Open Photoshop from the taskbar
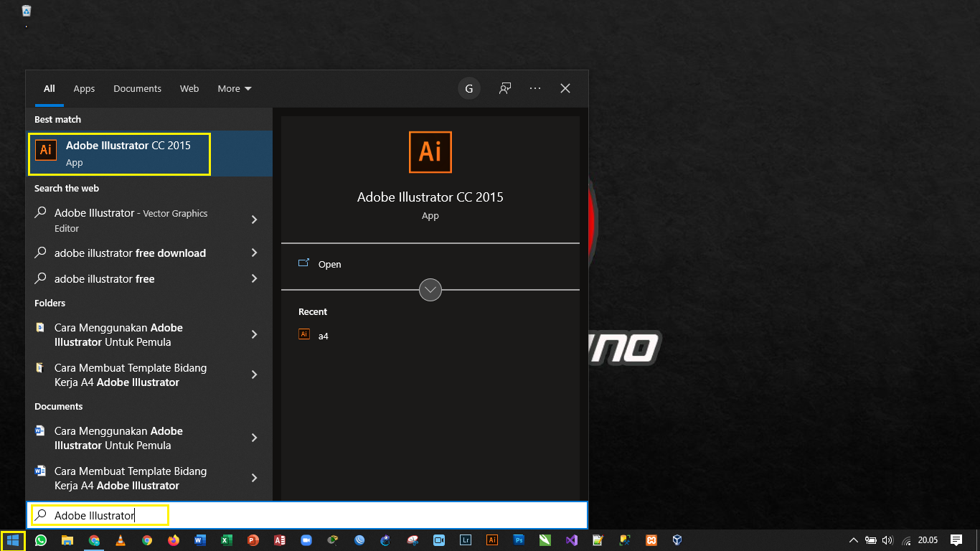This screenshot has width=980, height=551. 518,540
